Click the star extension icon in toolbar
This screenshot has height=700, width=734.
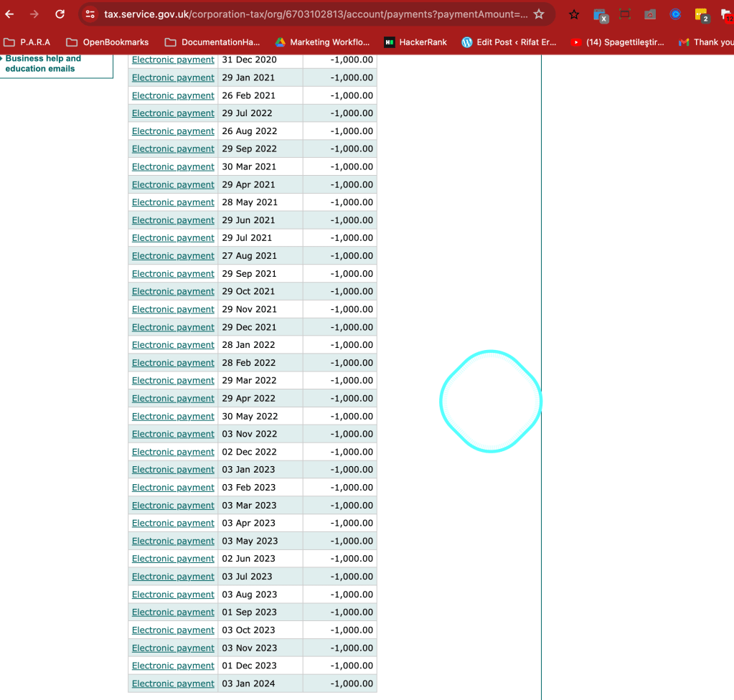point(574,14)
